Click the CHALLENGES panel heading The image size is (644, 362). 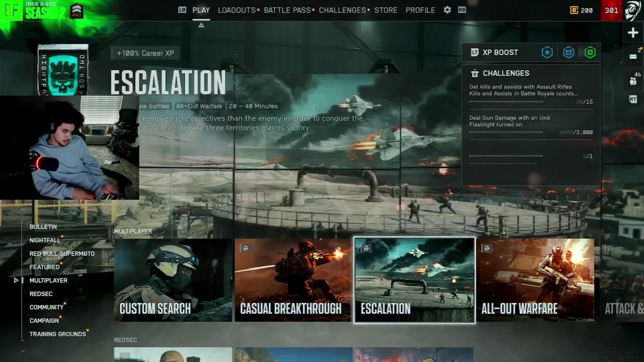tap(506, 73)
